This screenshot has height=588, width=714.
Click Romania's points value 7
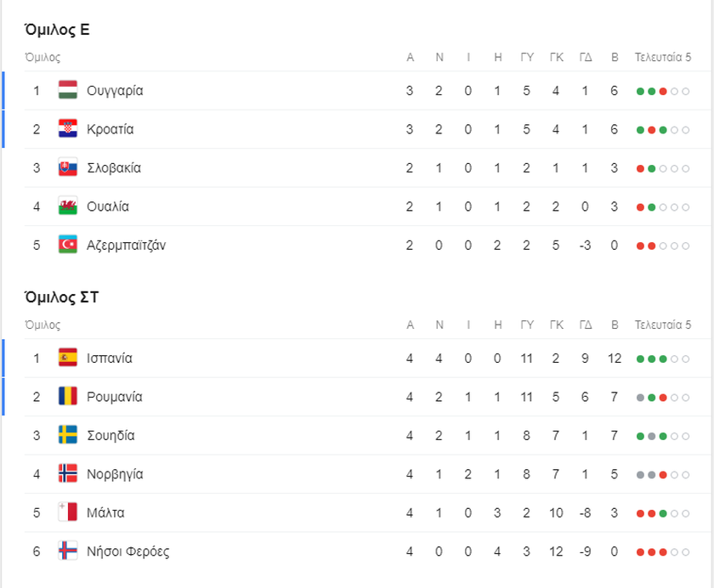(x=615, y=397)
